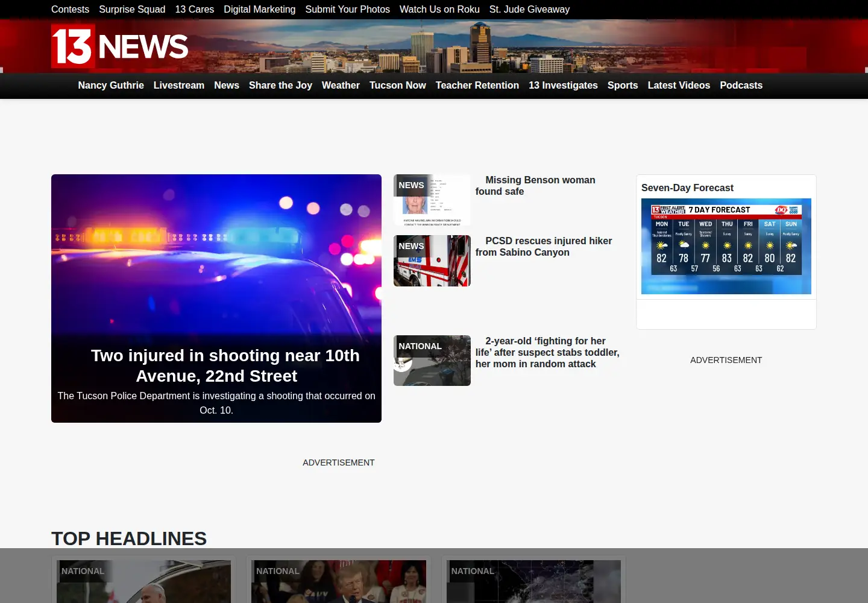
Task: Go to 13 Cares page
Action: [195, 10]
